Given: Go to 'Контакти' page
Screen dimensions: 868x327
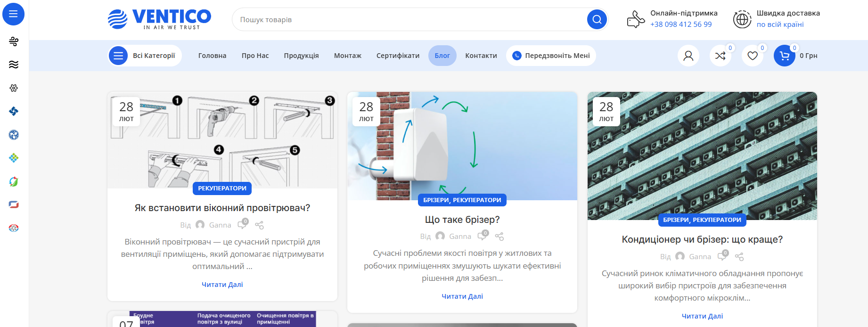Looking at the screenshot, I should click(481, 56).
